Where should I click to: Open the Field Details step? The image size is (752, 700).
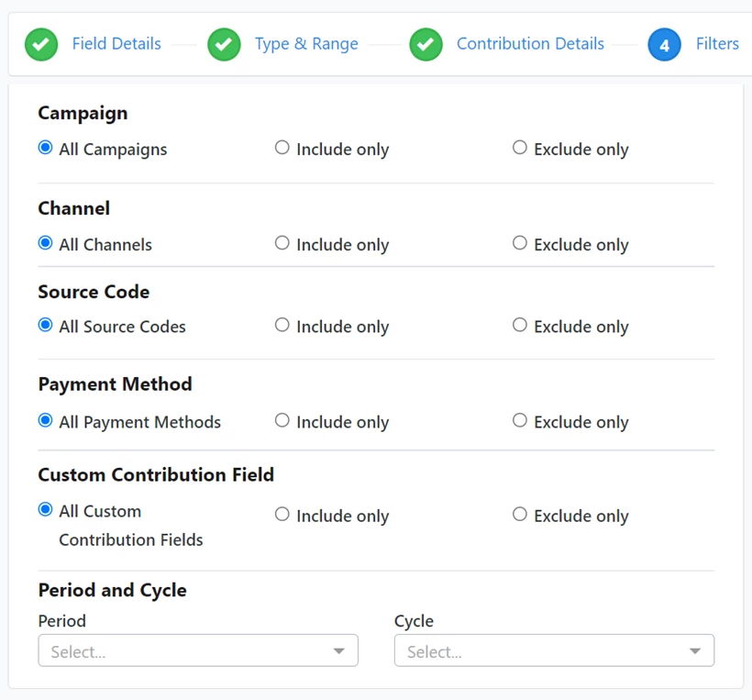pyautogui.click(x=116, y=44)
